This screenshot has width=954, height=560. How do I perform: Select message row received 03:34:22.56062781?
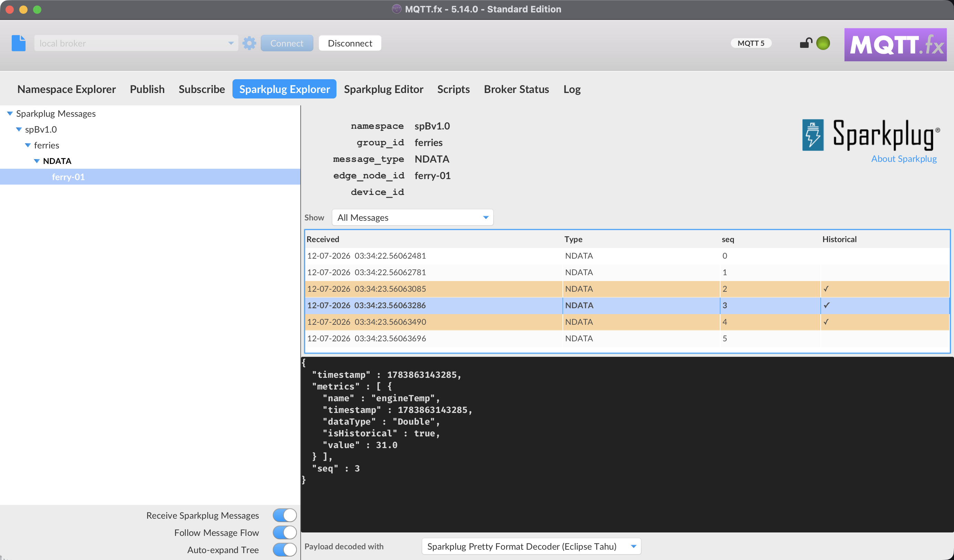[627, 272]
